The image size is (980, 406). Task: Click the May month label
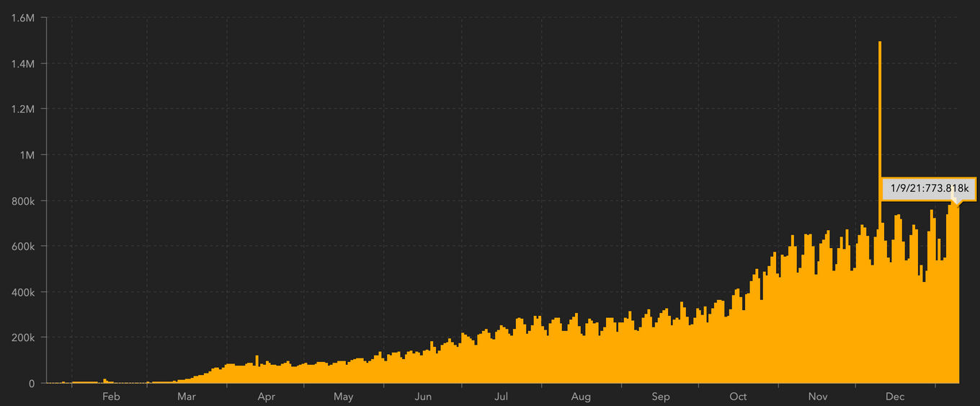pyautogui.click(x=344, y=397)
